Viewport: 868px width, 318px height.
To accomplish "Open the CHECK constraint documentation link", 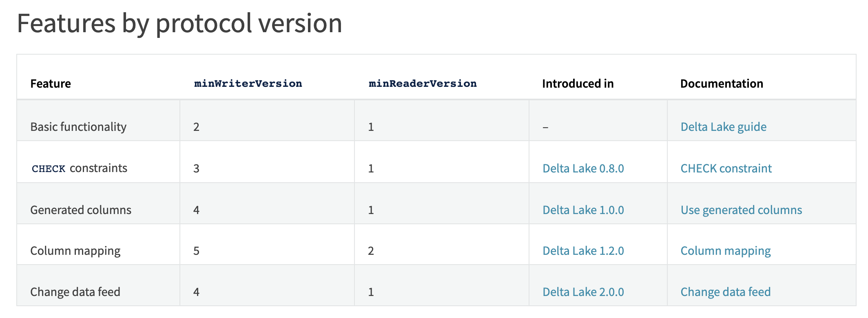I will pyautogui.click(x=726, y=168).
